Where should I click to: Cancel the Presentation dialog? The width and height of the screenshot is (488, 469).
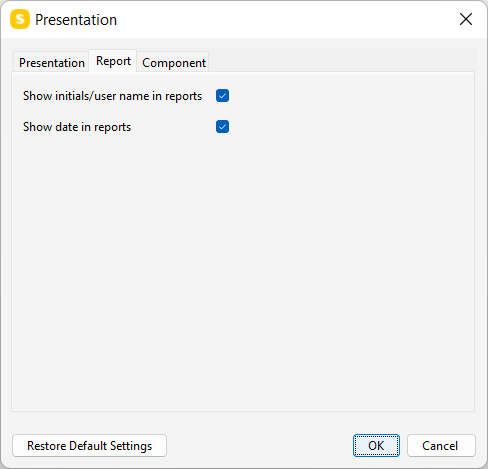441,446
